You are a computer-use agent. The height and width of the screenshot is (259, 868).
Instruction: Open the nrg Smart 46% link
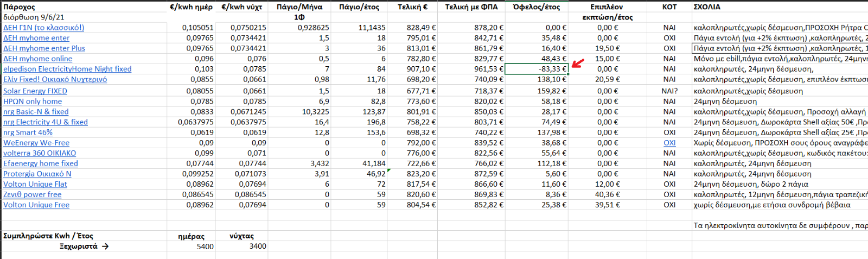click(x=28, y=132)
